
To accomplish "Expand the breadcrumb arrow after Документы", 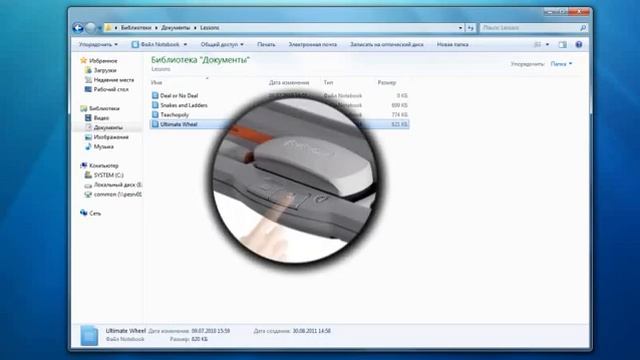I will pyautogui.click(x=195, y=28).
